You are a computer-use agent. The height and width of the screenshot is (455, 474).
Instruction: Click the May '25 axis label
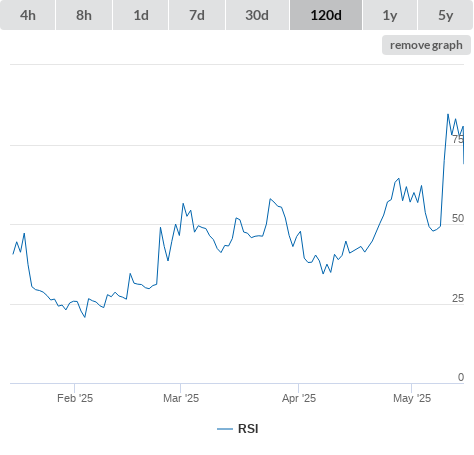412,398
